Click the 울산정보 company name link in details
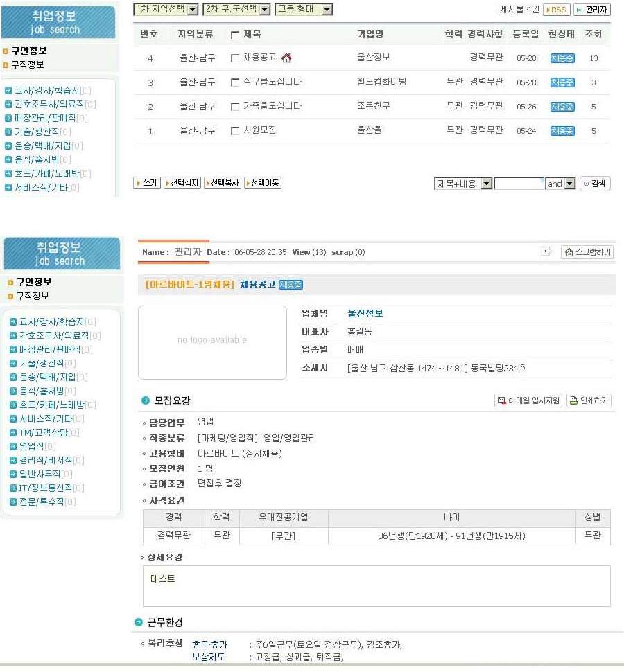The image size is (624, 672). coord(365,313)
